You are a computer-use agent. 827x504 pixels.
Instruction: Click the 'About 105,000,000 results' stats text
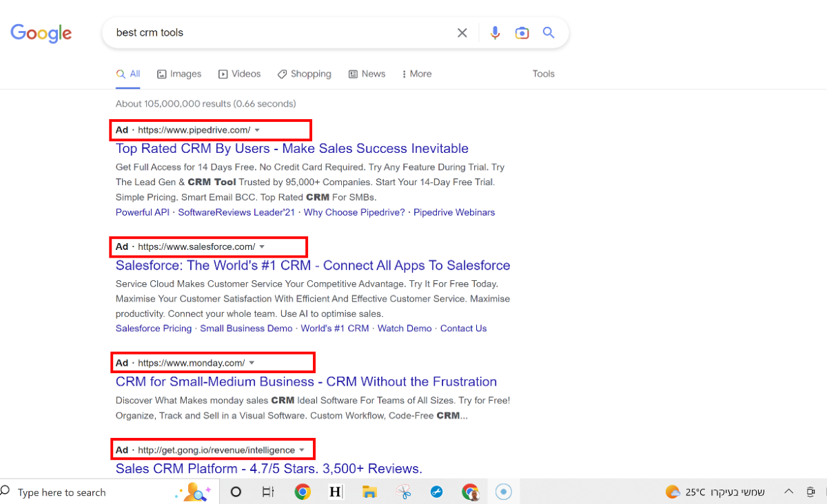[205, 104]
